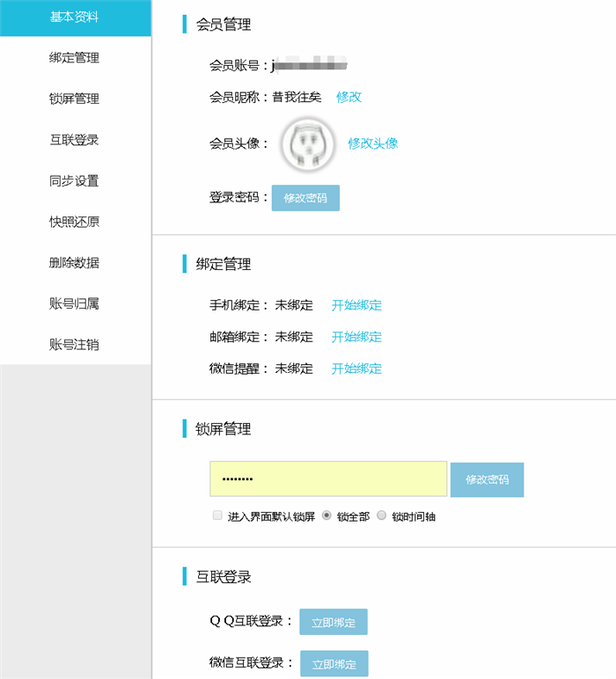Open 互联登录 sidebar item
The image size is (616, 679).
[x=75, y=140]
